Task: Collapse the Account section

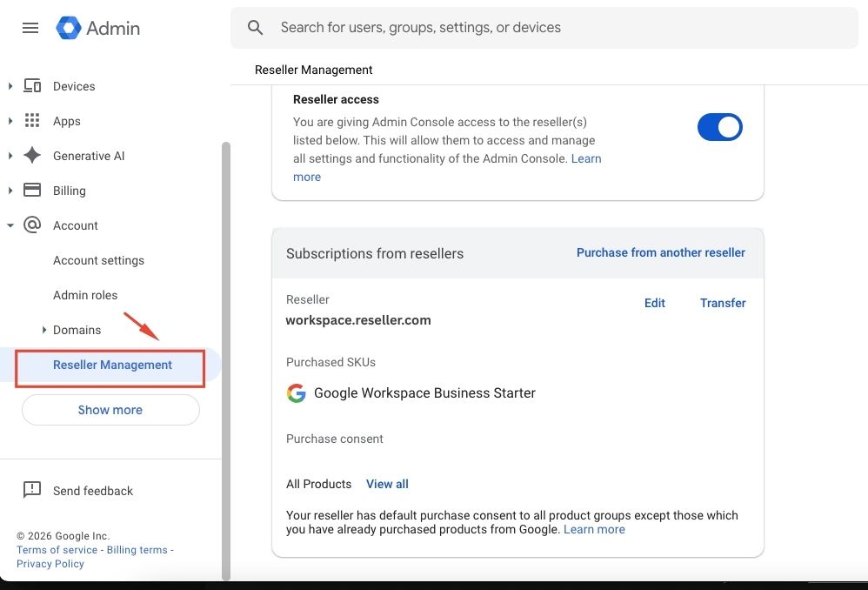Action: [x=10, y=225]
